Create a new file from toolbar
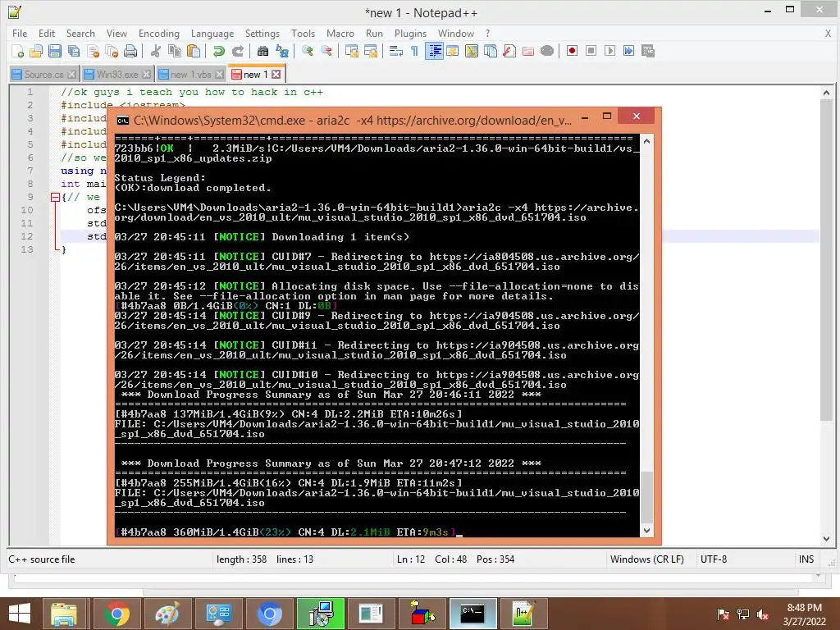840x630 pixels. [x=18, y=51]
